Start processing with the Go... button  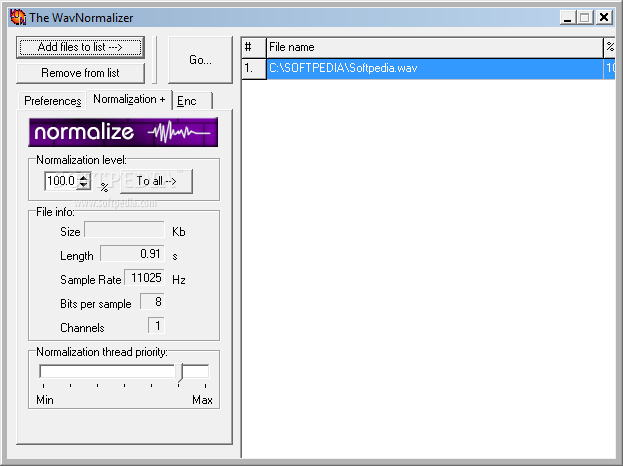[200, 60]
